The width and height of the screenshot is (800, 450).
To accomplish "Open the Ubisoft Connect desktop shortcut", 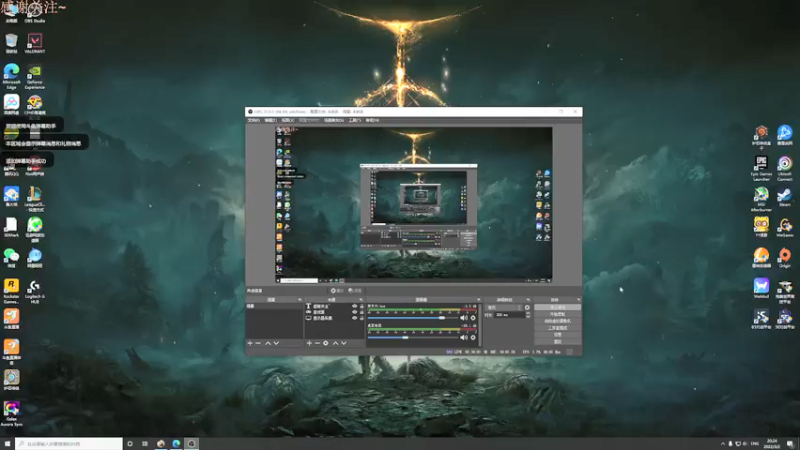I will (785, 168).
